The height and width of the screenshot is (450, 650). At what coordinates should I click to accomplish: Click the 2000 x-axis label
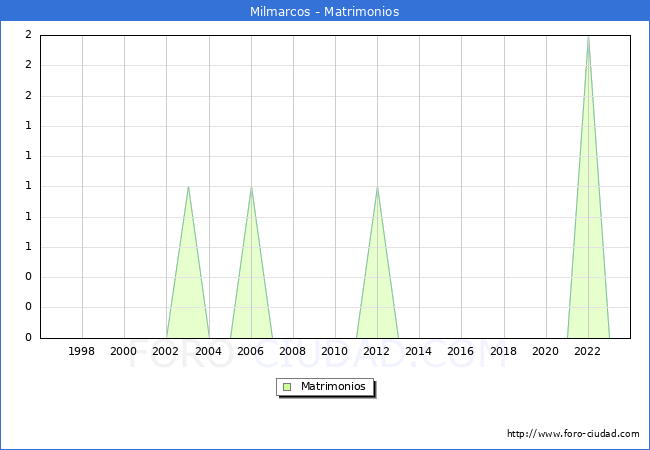[124, 351]
